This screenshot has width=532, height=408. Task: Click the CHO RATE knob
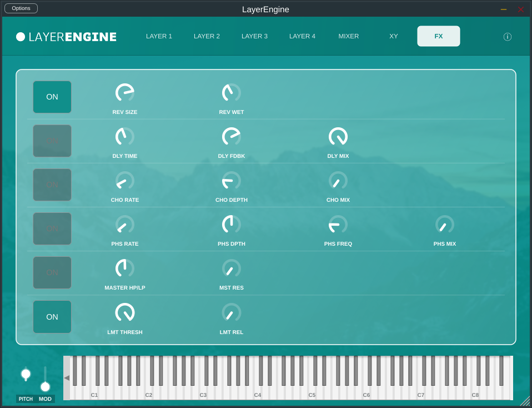(x=125, y=181)
